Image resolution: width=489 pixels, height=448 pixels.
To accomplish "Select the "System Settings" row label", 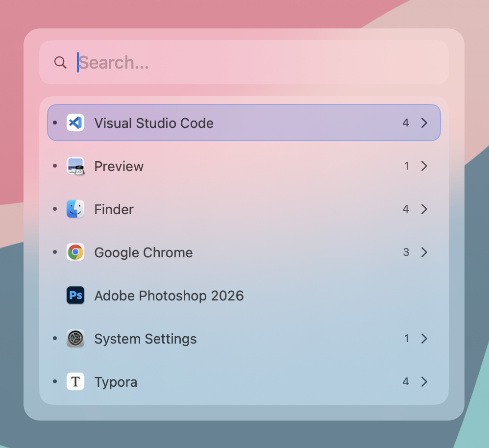I will click(146, 339).
